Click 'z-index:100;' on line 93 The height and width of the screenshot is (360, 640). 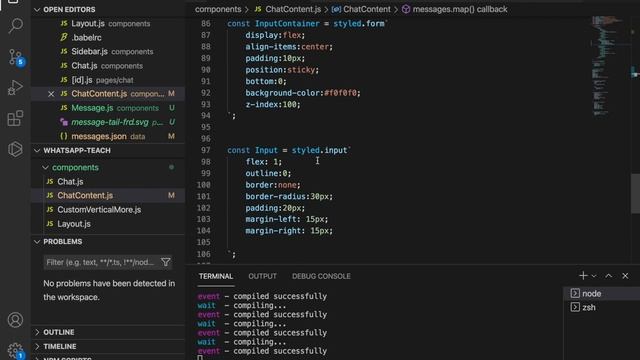(273, 104)
